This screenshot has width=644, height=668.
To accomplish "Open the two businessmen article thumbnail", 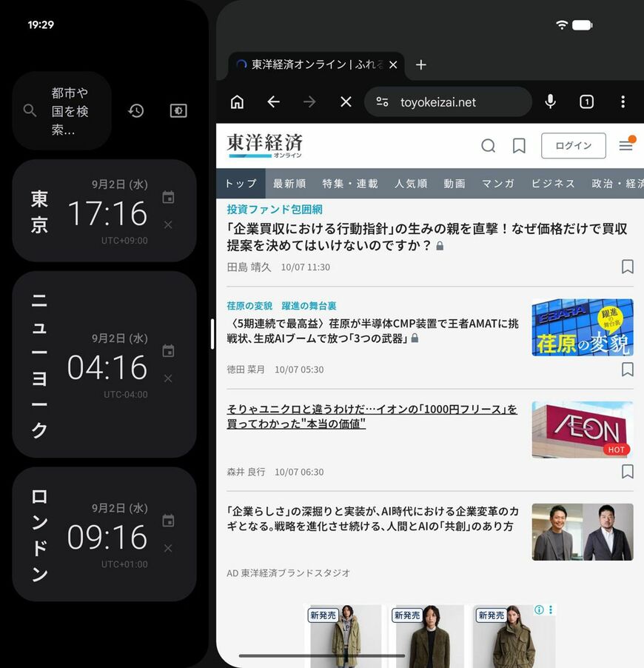I will coord(583,532).
